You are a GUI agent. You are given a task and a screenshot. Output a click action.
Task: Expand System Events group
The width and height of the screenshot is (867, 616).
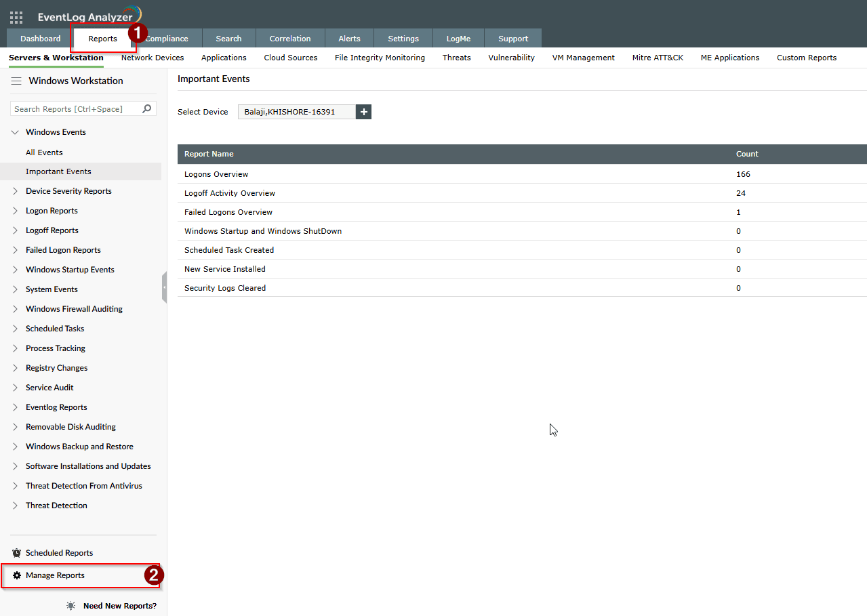point(15,289)
